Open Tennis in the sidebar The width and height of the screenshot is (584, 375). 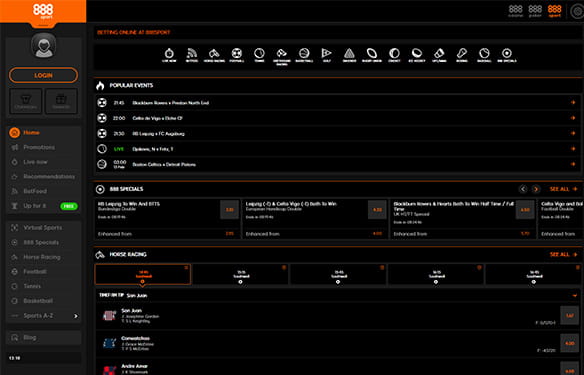click(x=44, y=286)
